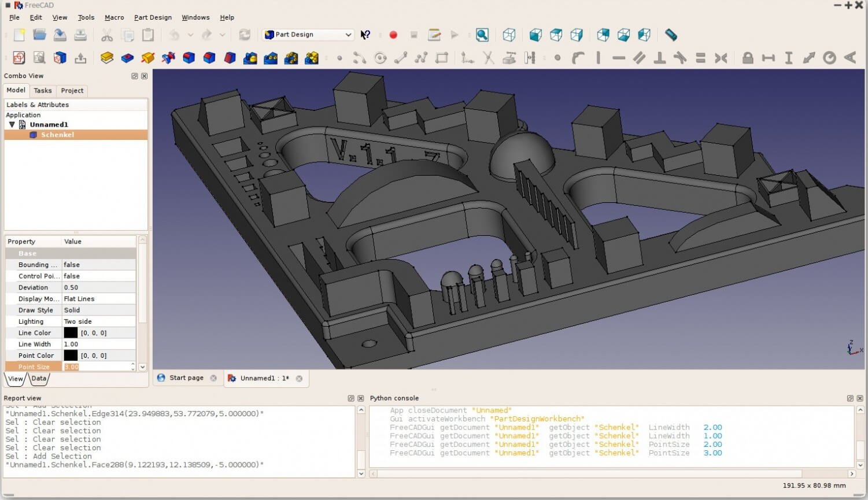Switch to the Start page tab

186,378
